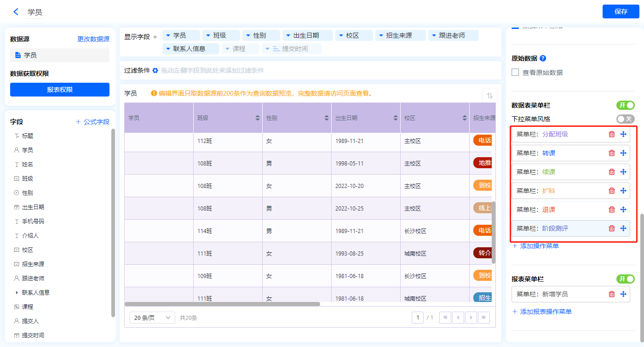The height and width of the screenshot is (347, 644).
Task: Check the 查看原始数据 checkbox
Action: click(515, 73)
